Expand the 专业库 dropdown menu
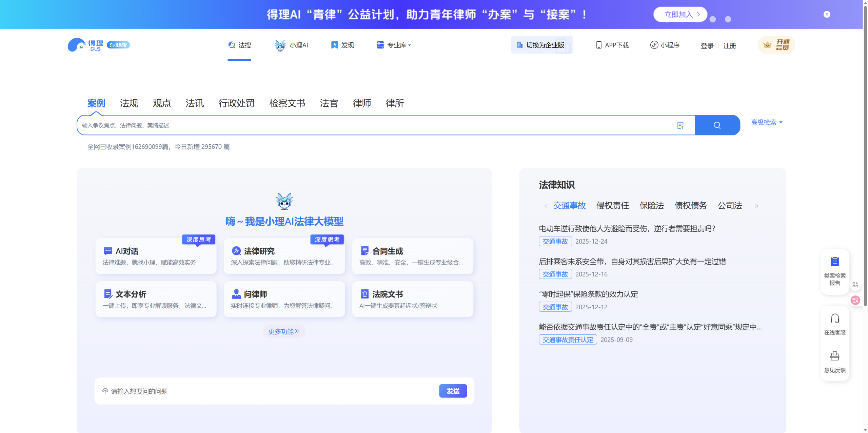This screenshot has width=868, height=433. 397,45
